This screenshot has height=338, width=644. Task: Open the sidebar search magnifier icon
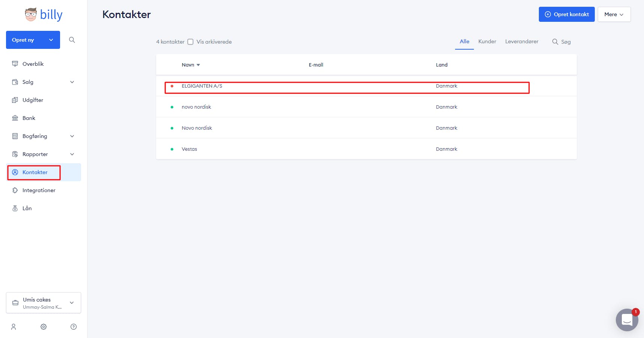click(72, 40)
